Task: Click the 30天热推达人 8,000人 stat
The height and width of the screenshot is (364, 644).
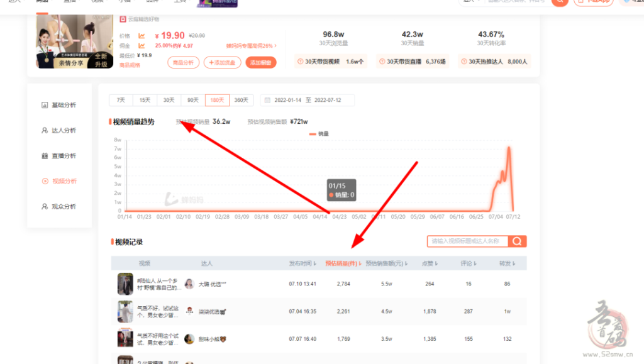Action: point(494,62)
